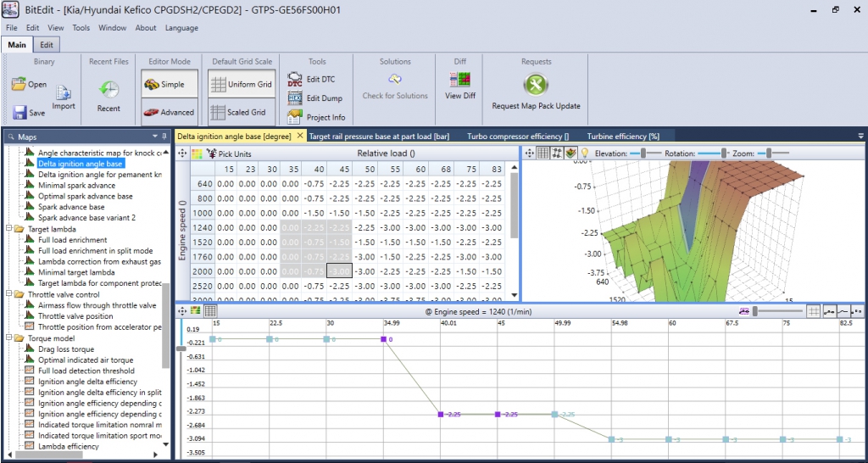Click the color grid icon beside Pick Units
The image size is (868, 463).
pyautogui.click(x=197, y=153)
